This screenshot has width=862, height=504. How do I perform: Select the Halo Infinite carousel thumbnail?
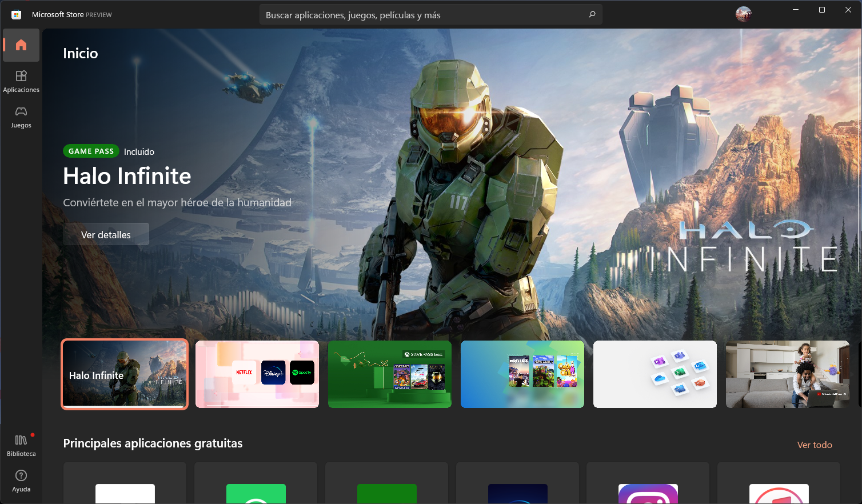click(x=125, y=374)
